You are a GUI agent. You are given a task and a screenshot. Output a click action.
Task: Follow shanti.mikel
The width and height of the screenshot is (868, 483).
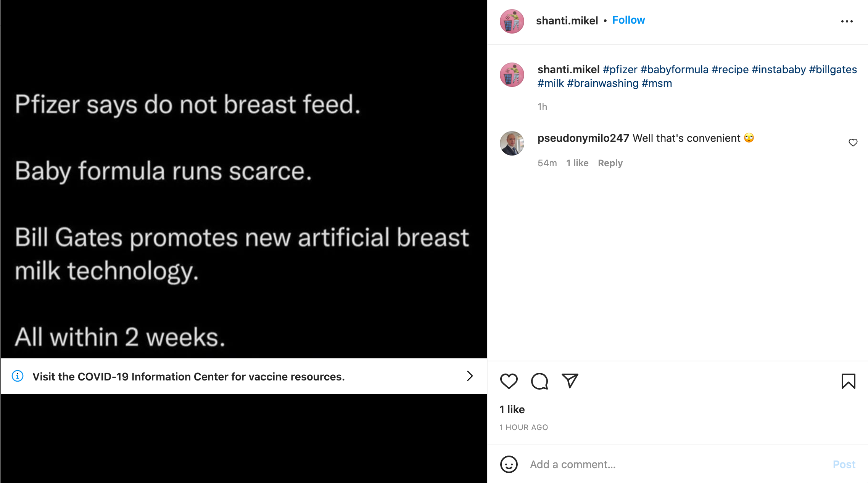[x=628, y=20]
